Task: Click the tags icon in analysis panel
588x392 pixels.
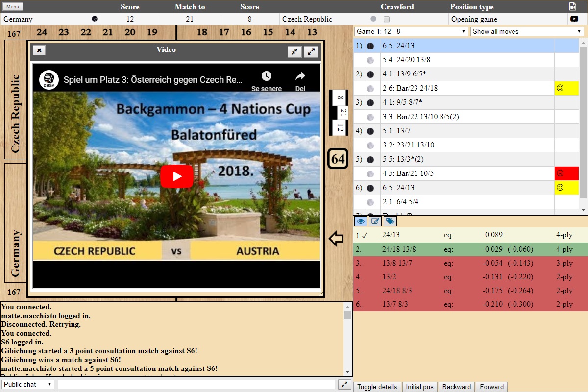Action: pos(390,221)
